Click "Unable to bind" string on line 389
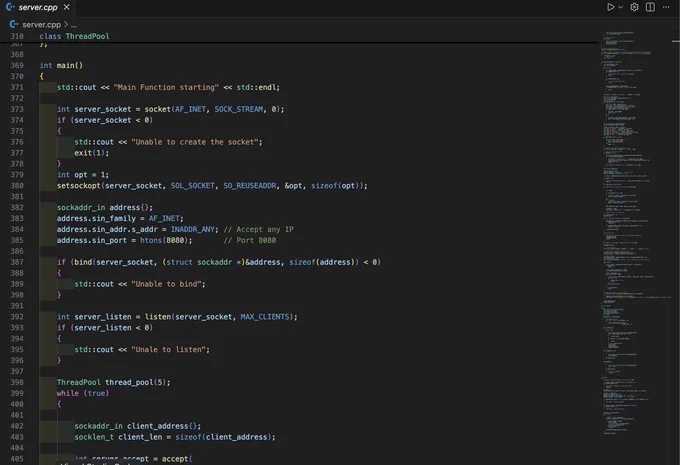This screenshot has height=465, width=680. point(166,284)
